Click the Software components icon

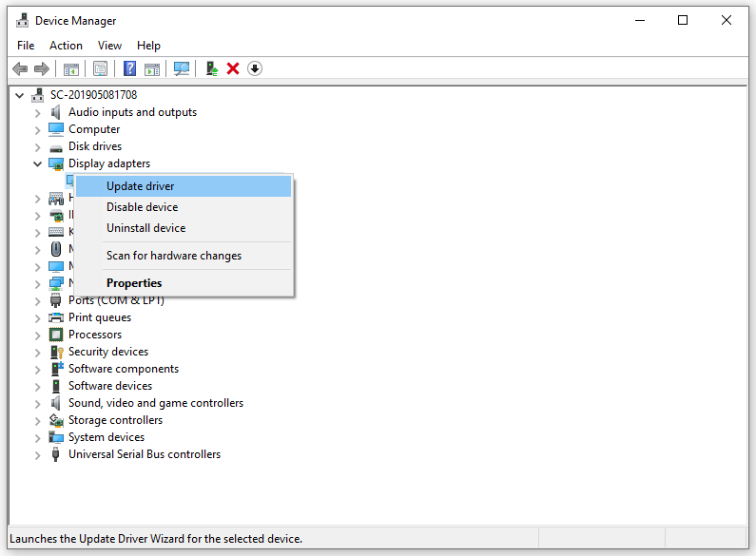57,369
